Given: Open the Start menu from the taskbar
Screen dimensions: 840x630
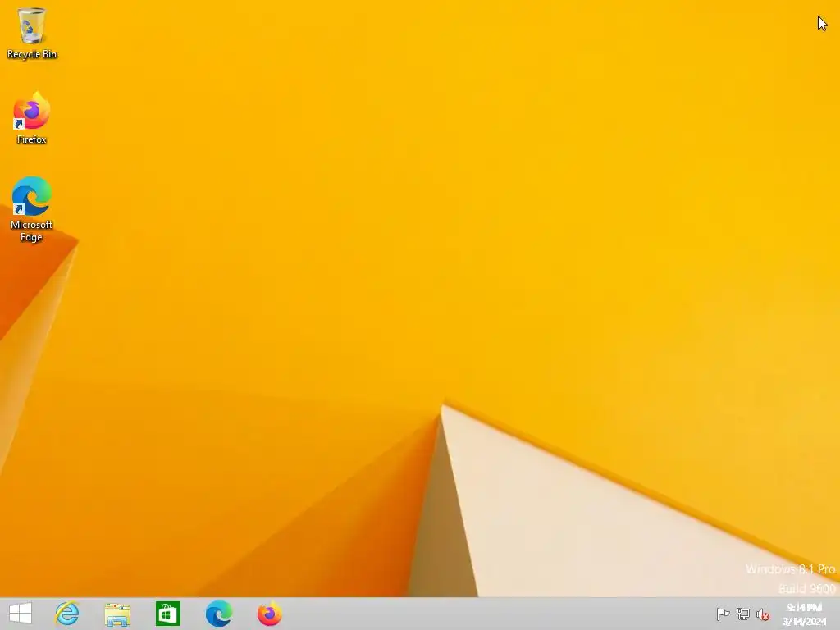Looking at the screenshot, I should [21, 614].
